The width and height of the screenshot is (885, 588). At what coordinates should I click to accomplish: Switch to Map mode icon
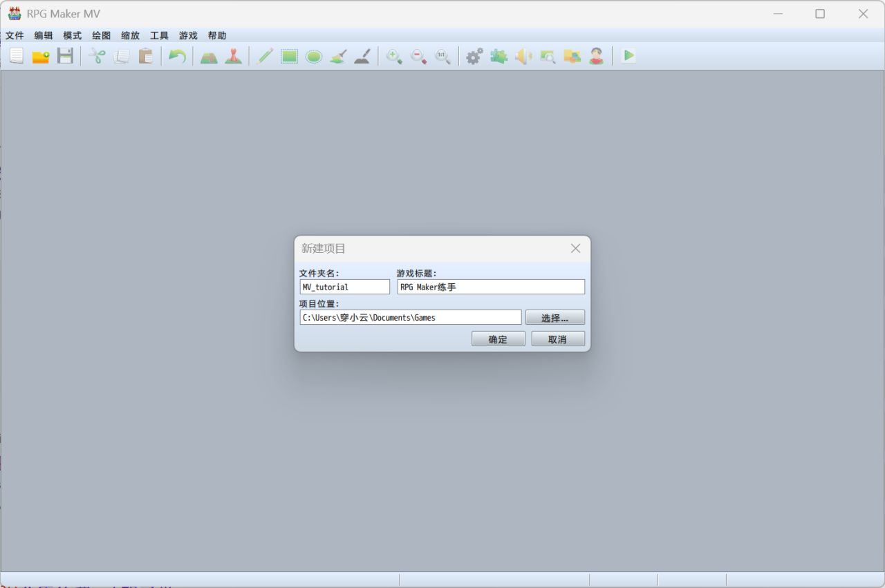tap(209, 56)
